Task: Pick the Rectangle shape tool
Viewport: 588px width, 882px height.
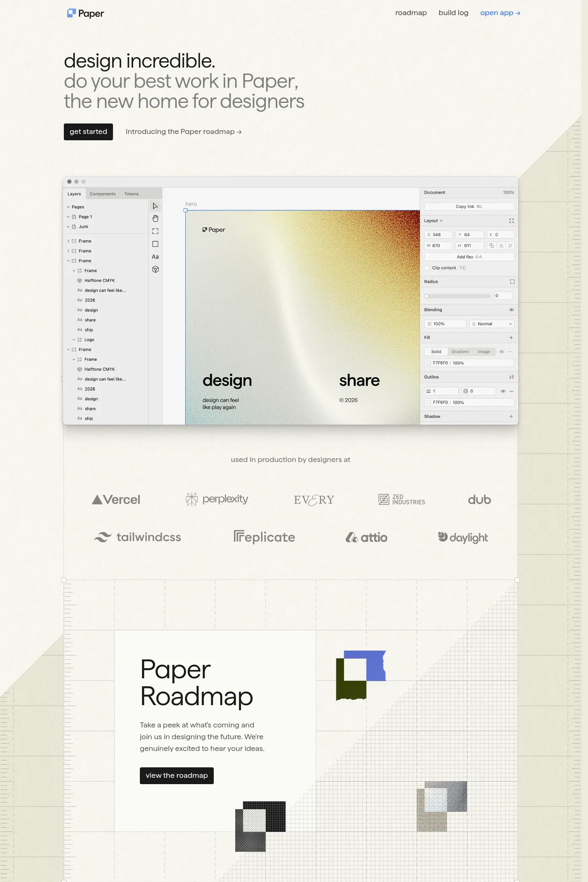Action: point(155,244)
